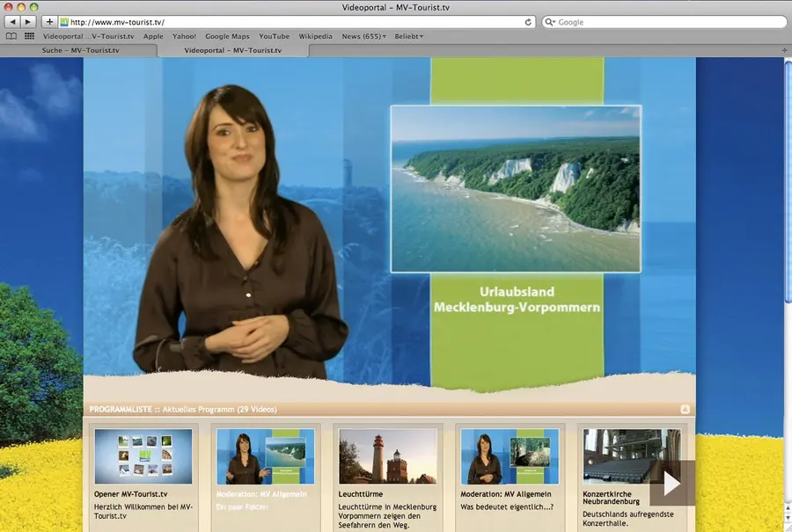This screenshot has height=532, width=792.
Task: Click the browser Back arrow button
Action: [12, 22]
